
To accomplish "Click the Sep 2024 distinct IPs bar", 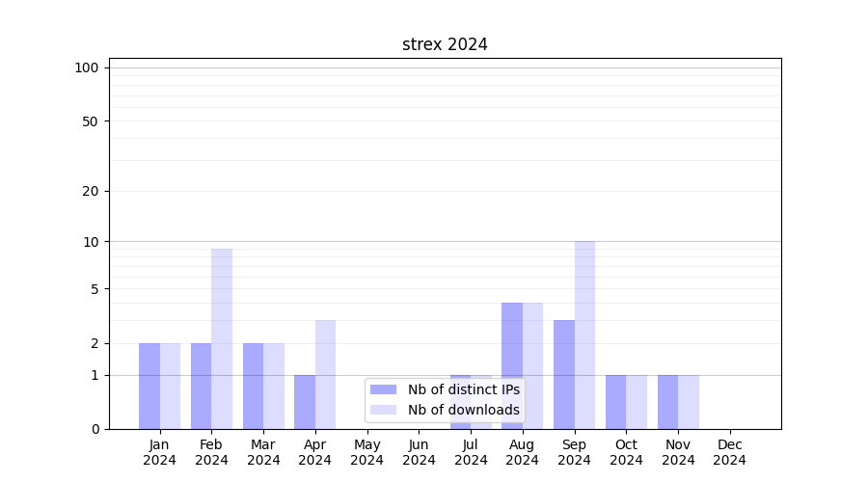I will 564,374.
